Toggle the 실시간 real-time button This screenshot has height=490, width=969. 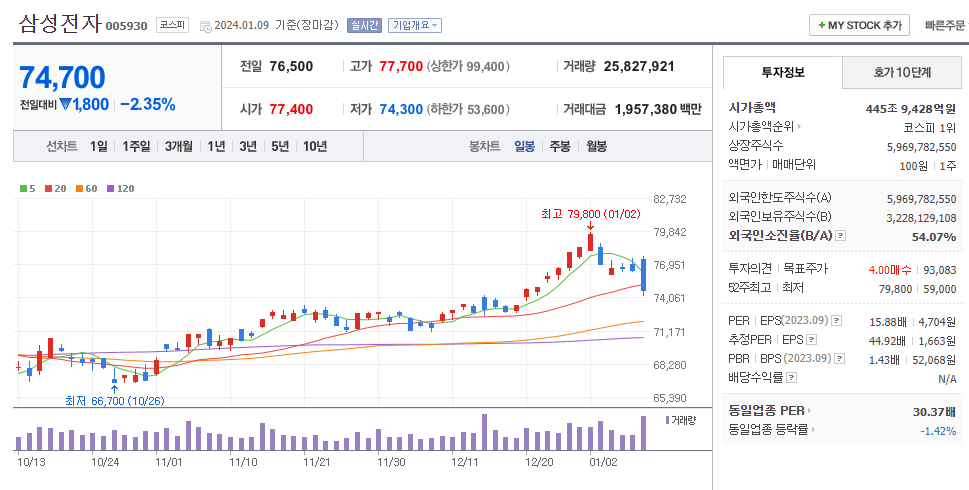tap(365, 25)
